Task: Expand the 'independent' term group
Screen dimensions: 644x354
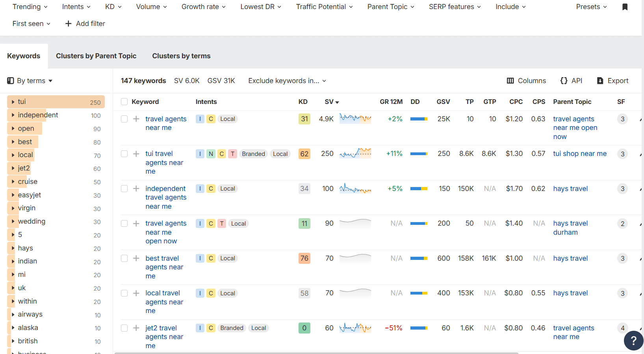Action: point(13,115)
